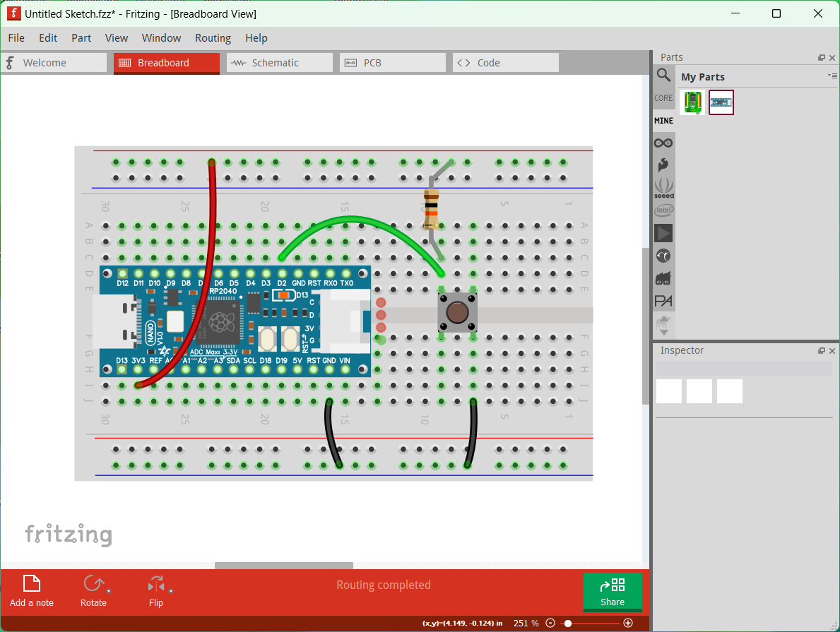
Task: Click the "Routing completed" status message
Action: pos(384,585)
